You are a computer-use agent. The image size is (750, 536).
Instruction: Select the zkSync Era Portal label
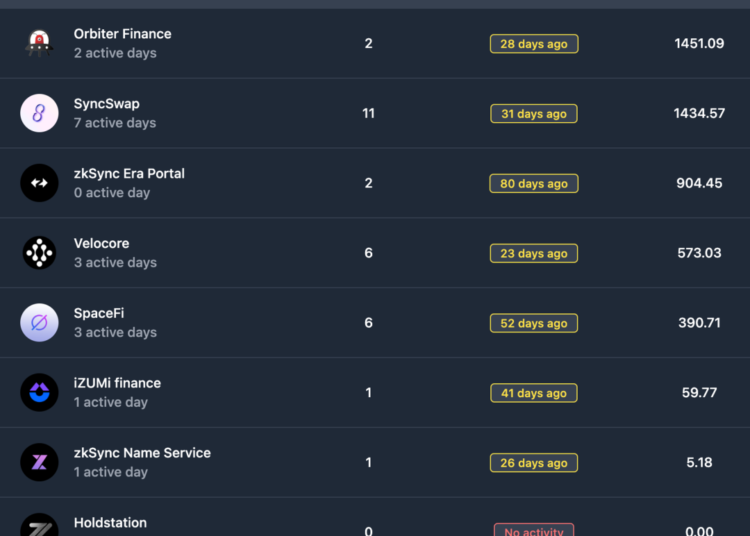[129, 174]
